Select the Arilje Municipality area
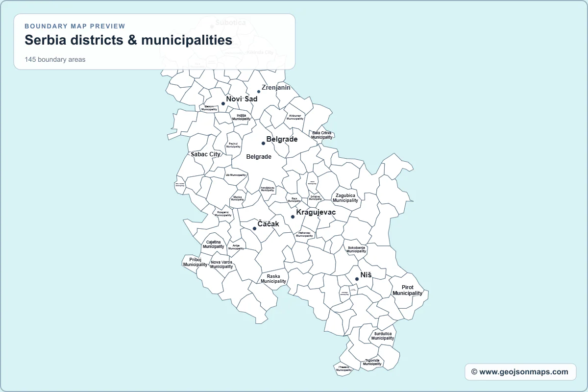Screen dimensions: 588x392 point(236,247)
